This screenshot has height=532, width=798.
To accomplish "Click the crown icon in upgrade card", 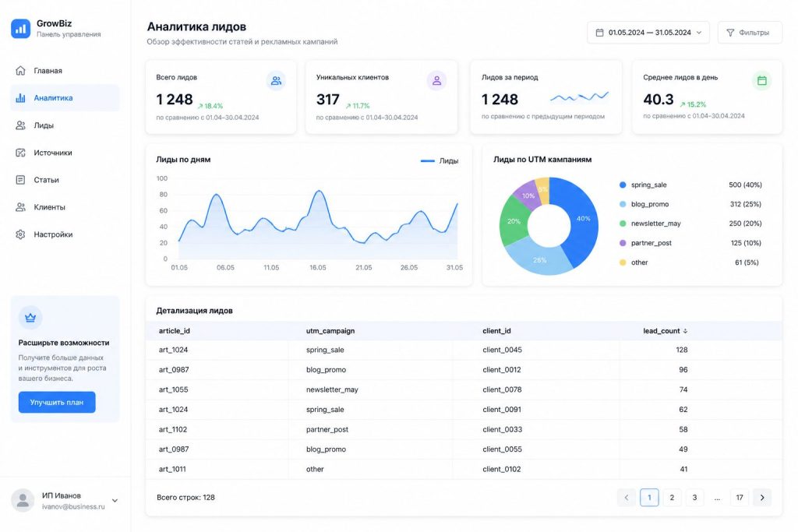I will click(30, 318).
